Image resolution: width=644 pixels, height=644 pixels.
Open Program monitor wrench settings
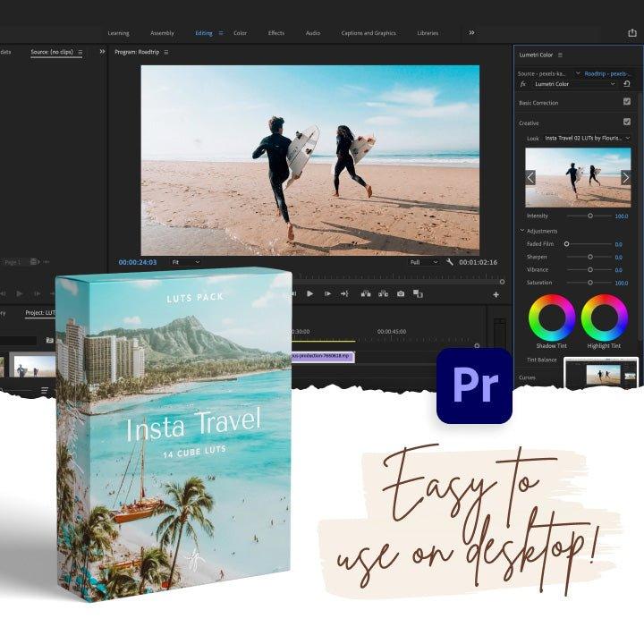(x=449, y=262)
